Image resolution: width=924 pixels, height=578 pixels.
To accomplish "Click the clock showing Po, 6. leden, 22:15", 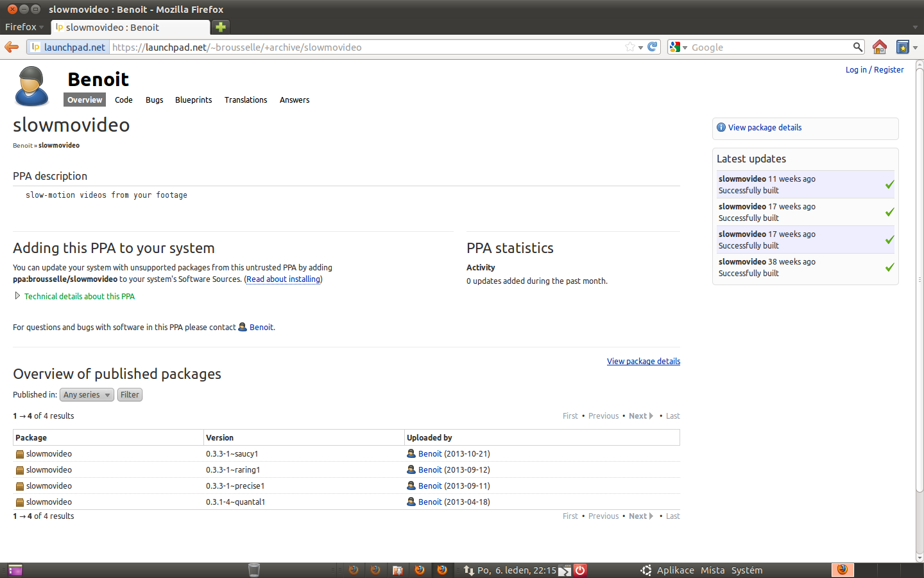I will tap(517, 570).
